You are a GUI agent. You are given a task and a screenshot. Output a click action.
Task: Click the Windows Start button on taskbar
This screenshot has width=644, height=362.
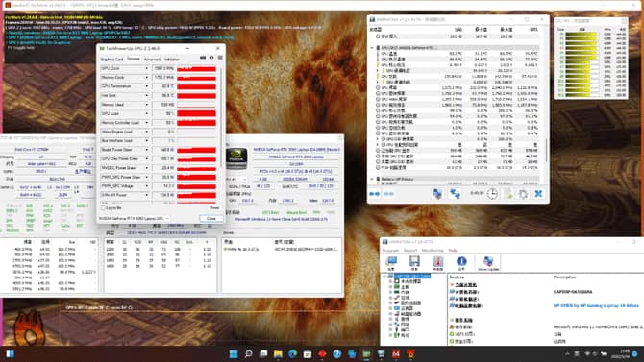tap(234, 353)
